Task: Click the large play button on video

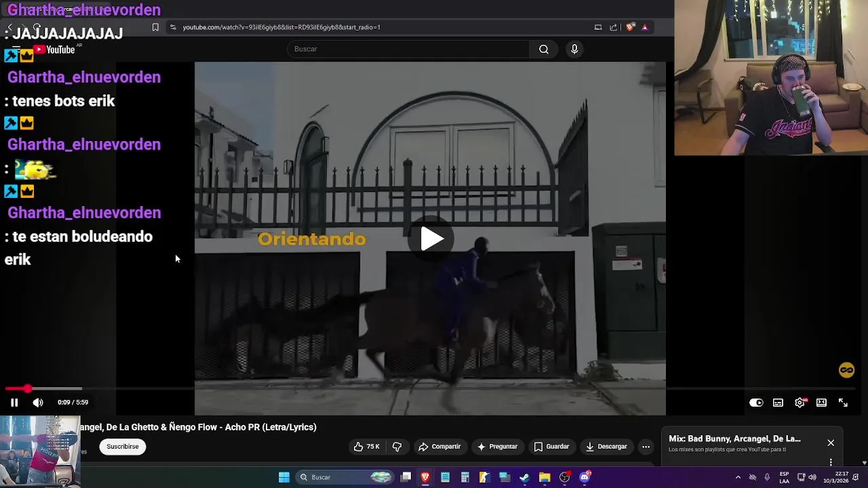Action: click(431, 239)
